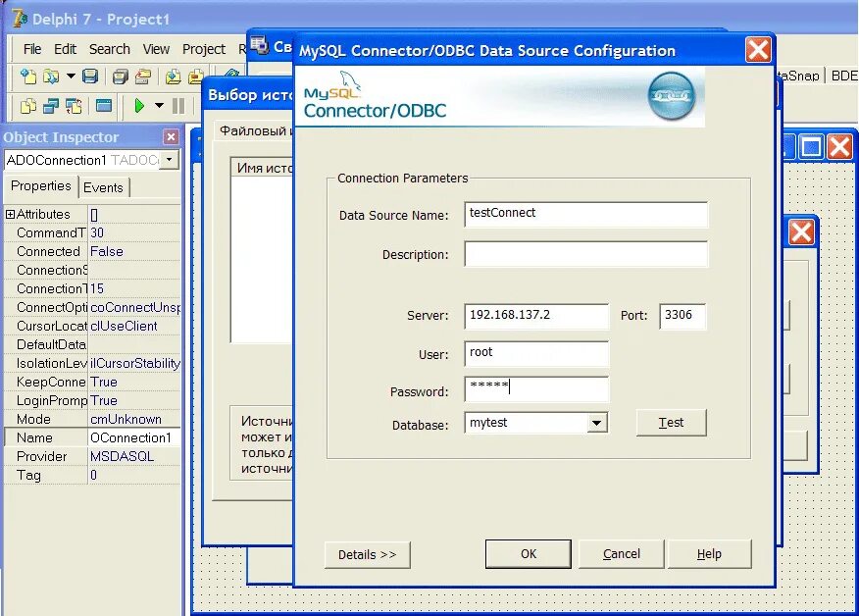
Task: Click the Remove file from project icon
Action: pos(195,77)
